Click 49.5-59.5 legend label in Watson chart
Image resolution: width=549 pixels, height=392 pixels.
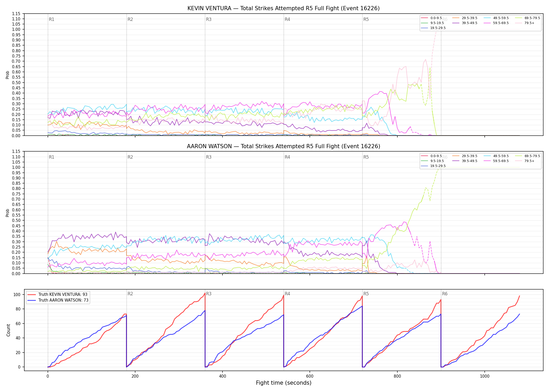click(x=501, y=156)
